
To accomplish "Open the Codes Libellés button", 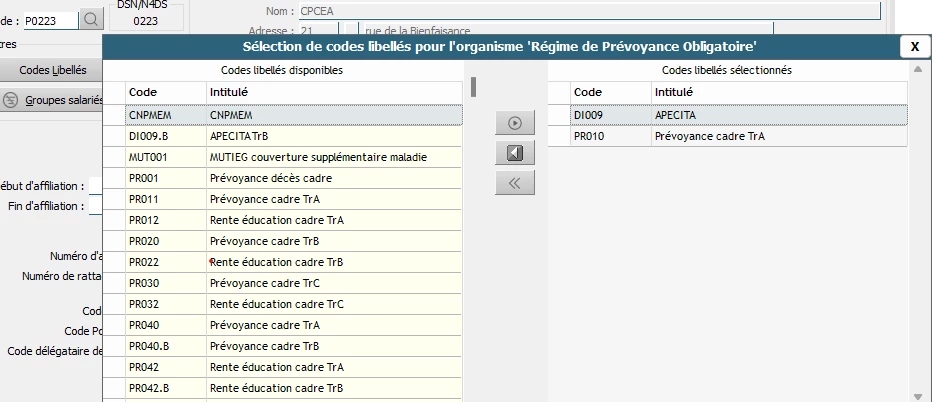I will 53,70.
